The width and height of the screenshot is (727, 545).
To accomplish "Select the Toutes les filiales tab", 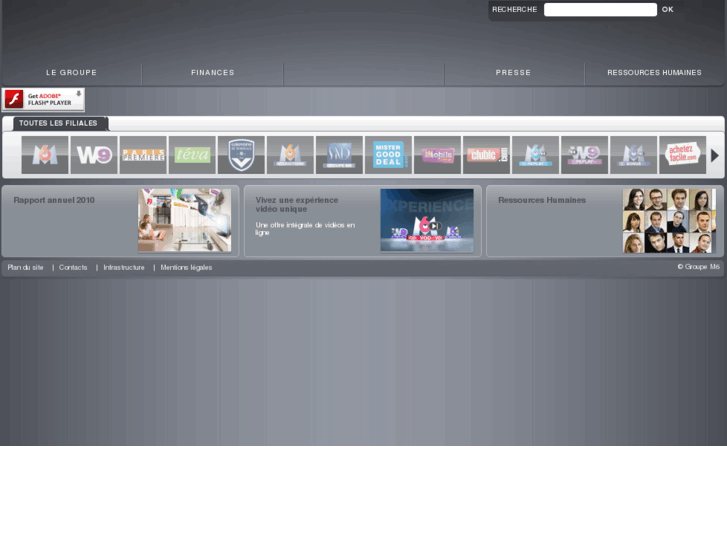I will pyautogui.click(x=61, y=123).
